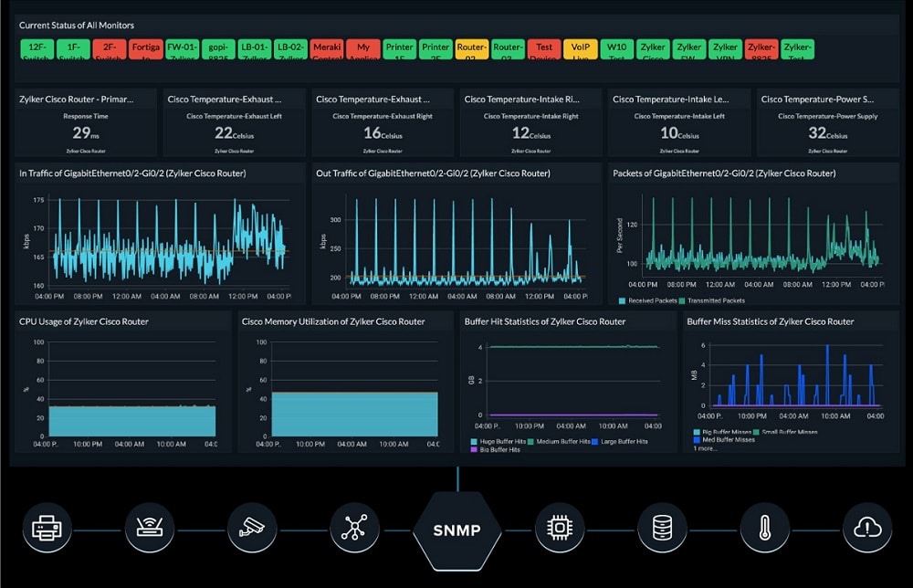
Task: Open the red Zylker- monitor tile
Action: coord(761,49)
